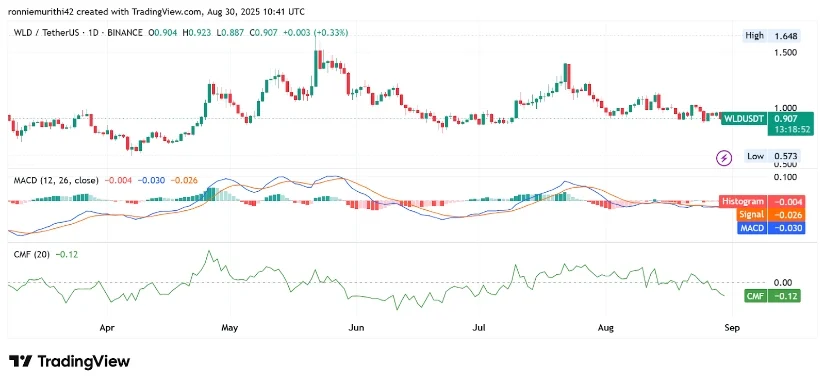Click the countdown timer 13:18:52
Viewport: 825px width, 384px height.
click(x=783, y=129)
